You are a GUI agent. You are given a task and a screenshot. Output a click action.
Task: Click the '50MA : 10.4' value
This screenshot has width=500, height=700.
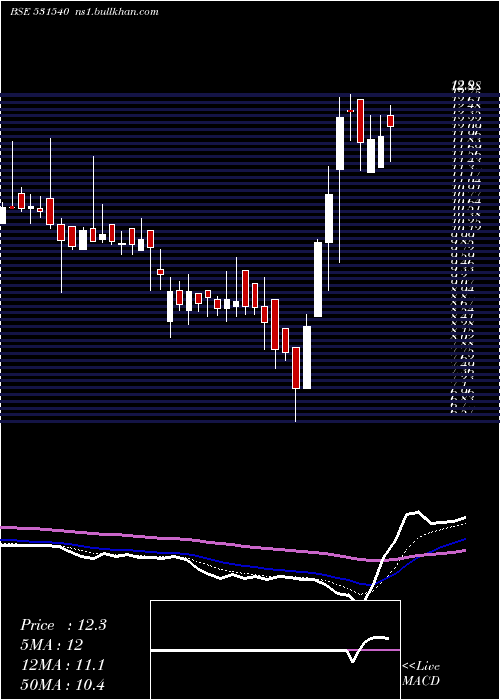(x=62, y=684)
